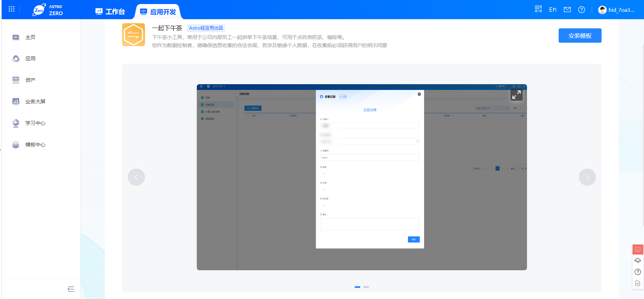Click the Astro轻应用出品 tag
The width and height of the screenshot is (644, 299).
tap(206, 28)
